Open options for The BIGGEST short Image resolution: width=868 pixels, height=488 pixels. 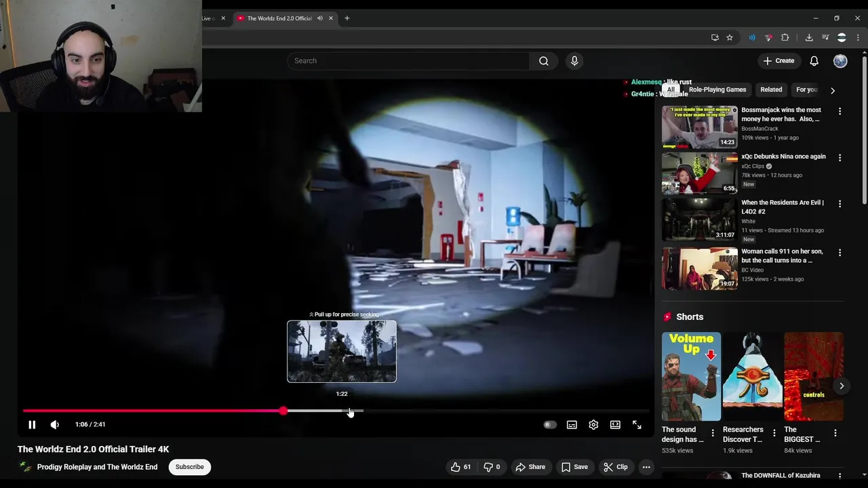click(x=835, y=432)
